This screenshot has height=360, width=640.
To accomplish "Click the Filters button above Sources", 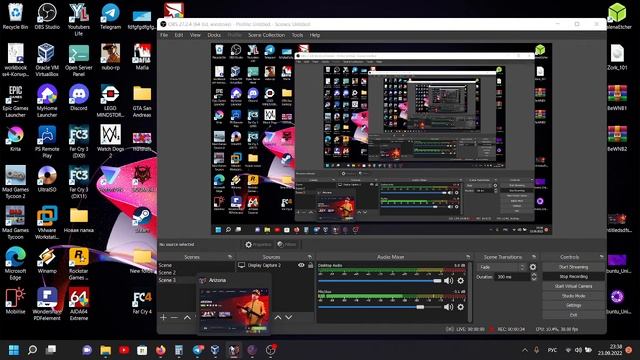I will click(287, 244).
